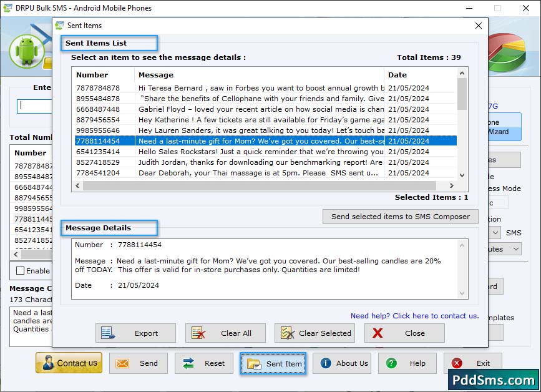Click Message Details scroll up arrow
Image resolution: width=541 pixels, height=392 pixels.
462,245
